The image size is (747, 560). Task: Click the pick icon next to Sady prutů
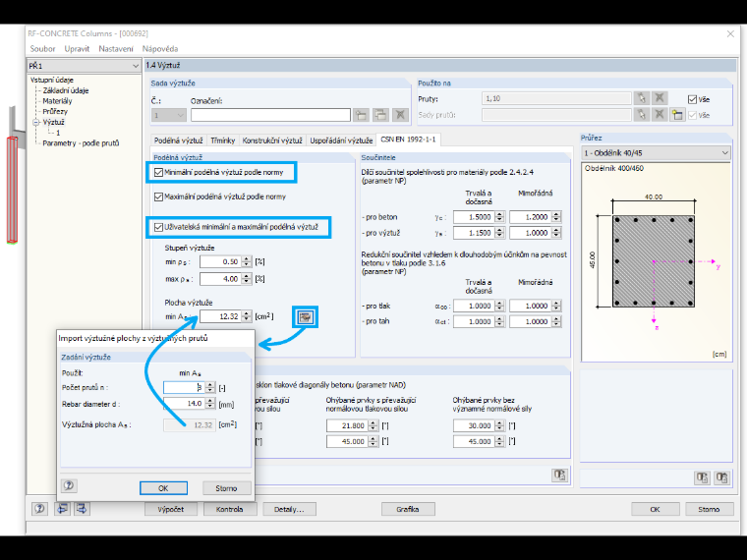point(641,115)
